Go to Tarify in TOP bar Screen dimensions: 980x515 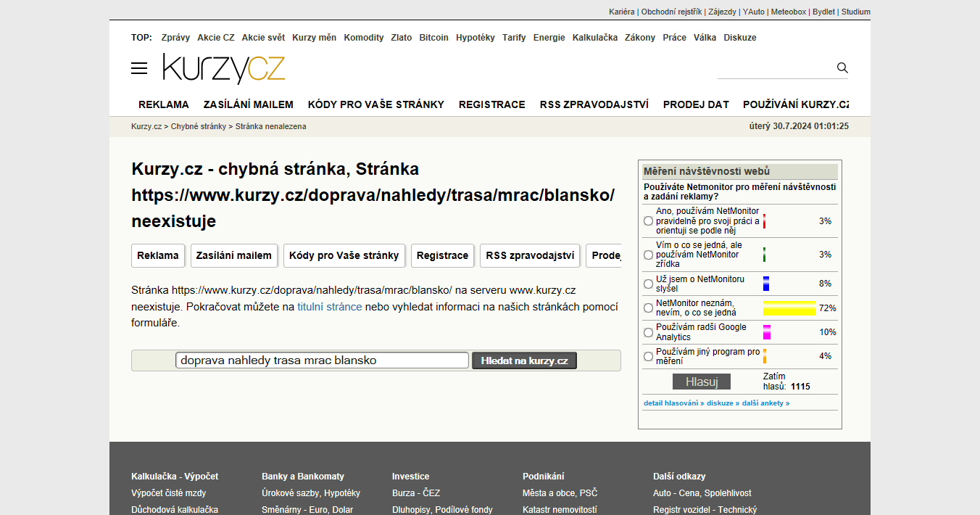click(x=514, y=38)
